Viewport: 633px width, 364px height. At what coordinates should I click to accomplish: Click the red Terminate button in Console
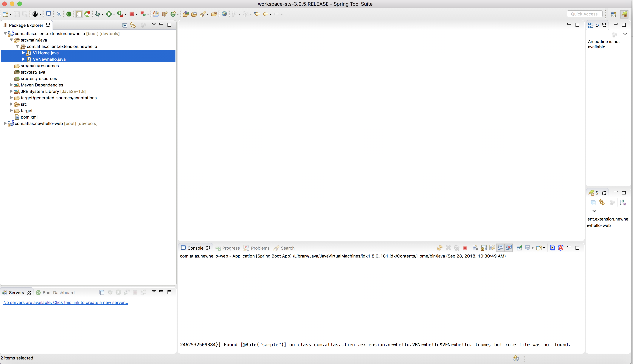click(465, 248)
